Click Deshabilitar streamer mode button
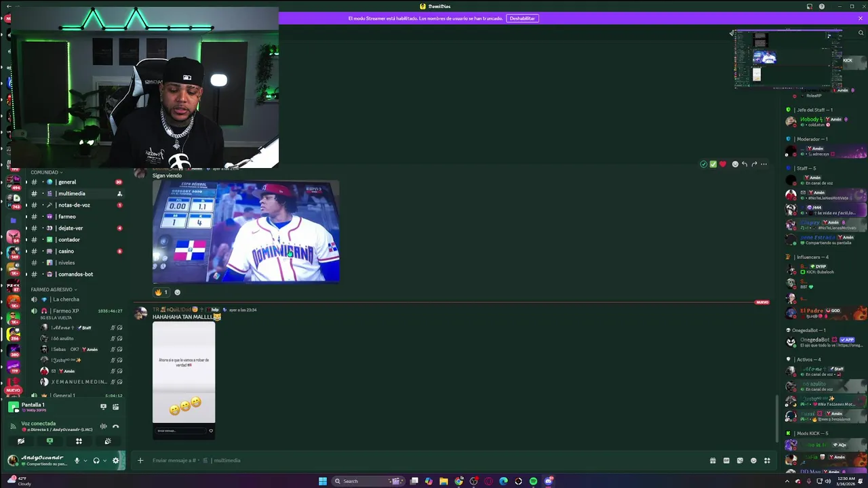Image resolution: width=868 pixels, height=488 pixels. 522,18
